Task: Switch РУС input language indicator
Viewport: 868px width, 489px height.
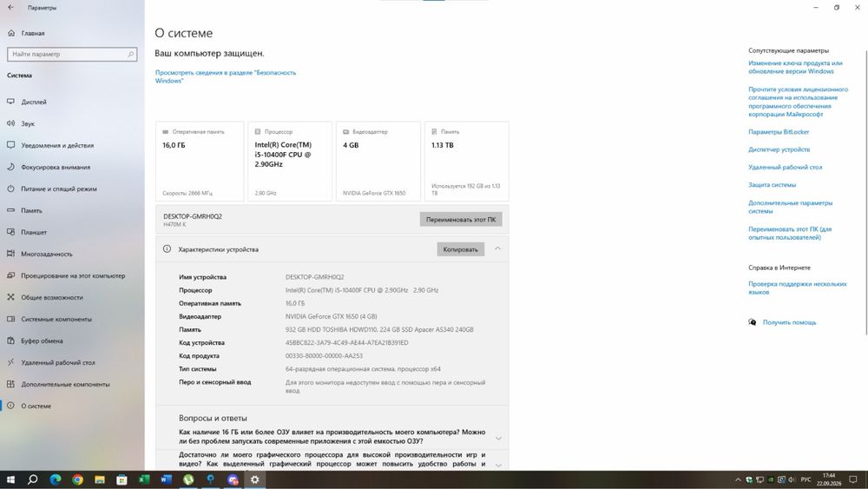Action: 806,479
